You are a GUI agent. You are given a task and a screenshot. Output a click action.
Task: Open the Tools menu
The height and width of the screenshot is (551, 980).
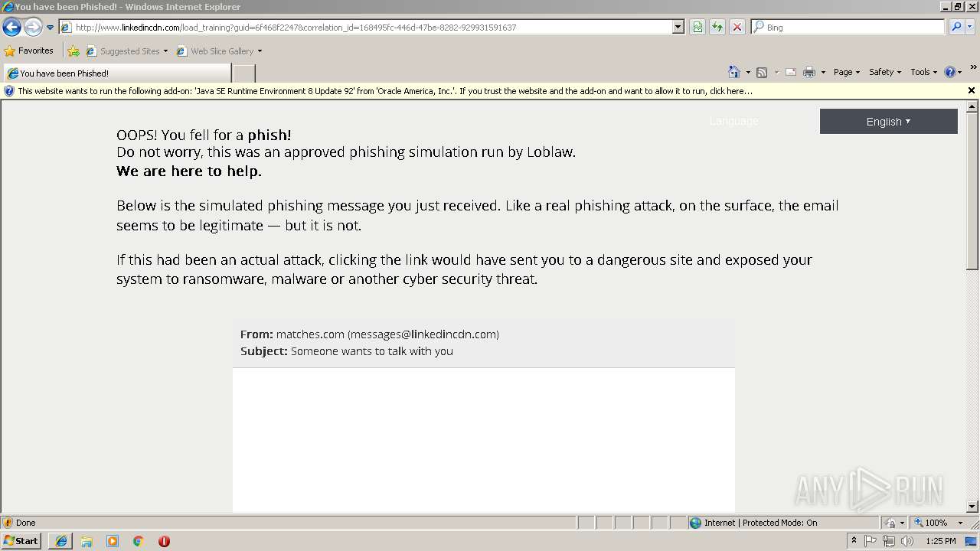point(924,72)
